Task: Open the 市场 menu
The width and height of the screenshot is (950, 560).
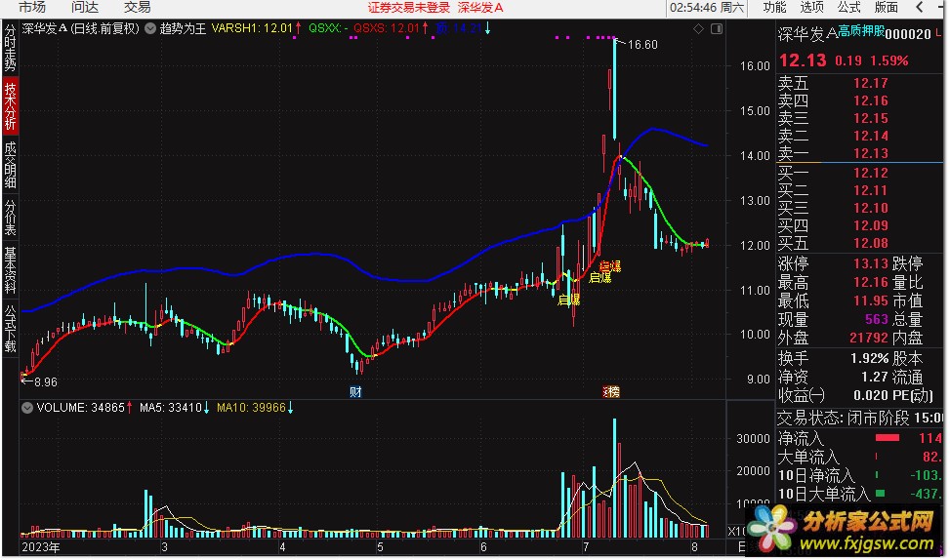Action: point(31,7)
